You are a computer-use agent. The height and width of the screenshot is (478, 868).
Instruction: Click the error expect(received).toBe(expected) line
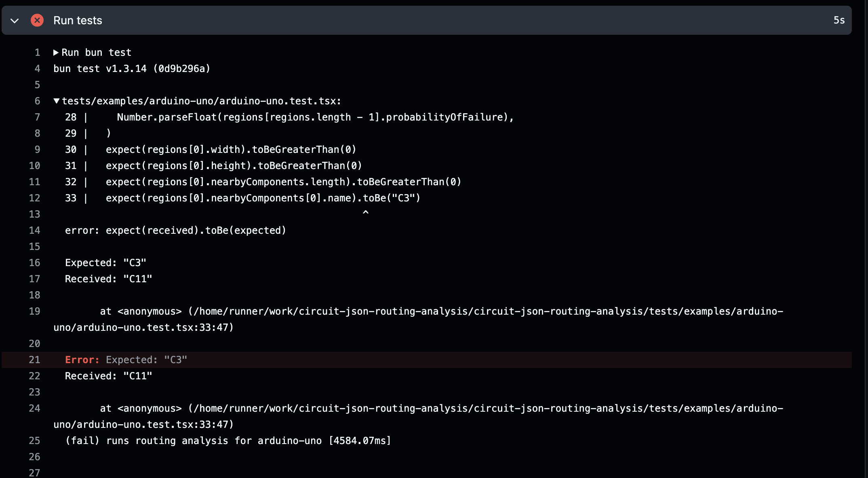click(175, 231)
